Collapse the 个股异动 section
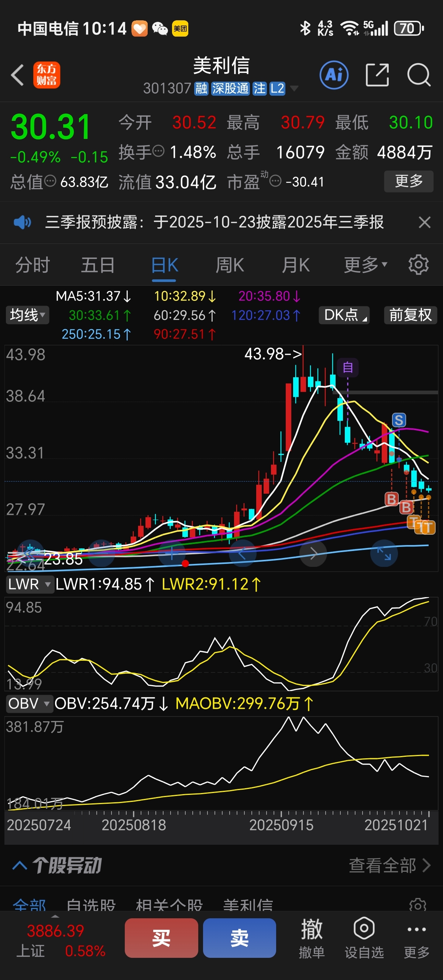This screenshot has height=980, width=443. pyautogui.click(x=20, y=865)
